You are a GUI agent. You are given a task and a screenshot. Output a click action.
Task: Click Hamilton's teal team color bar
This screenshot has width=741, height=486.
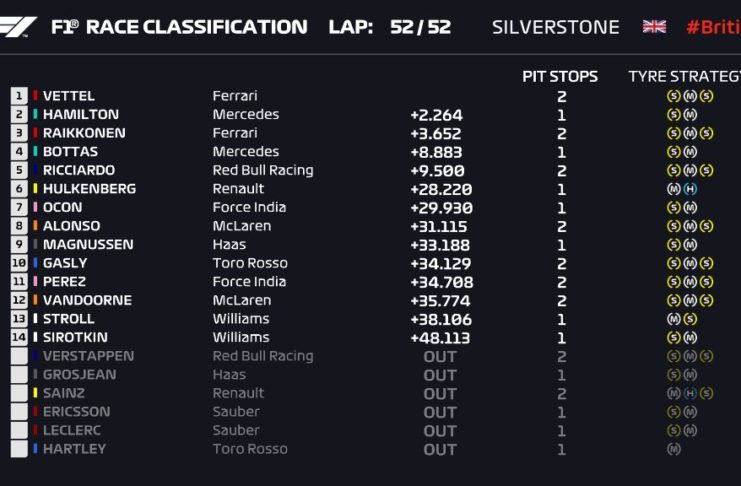point(36,115)
